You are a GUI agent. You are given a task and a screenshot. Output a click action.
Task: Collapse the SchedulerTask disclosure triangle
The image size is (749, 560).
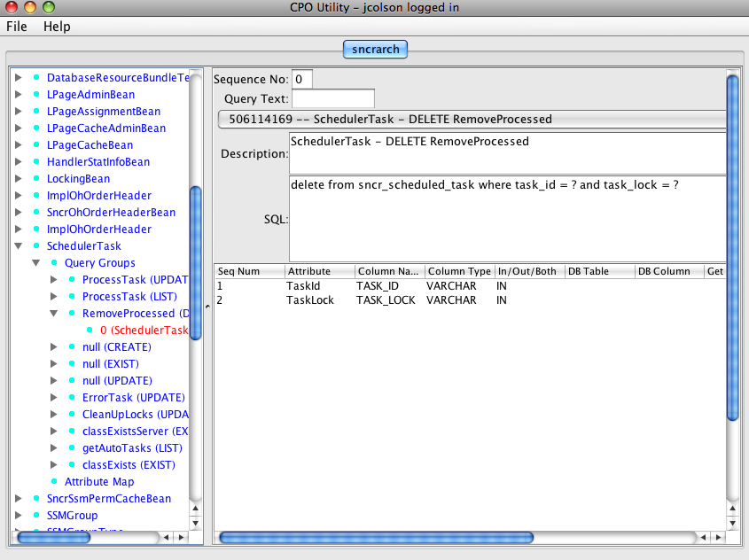(18, 245)
